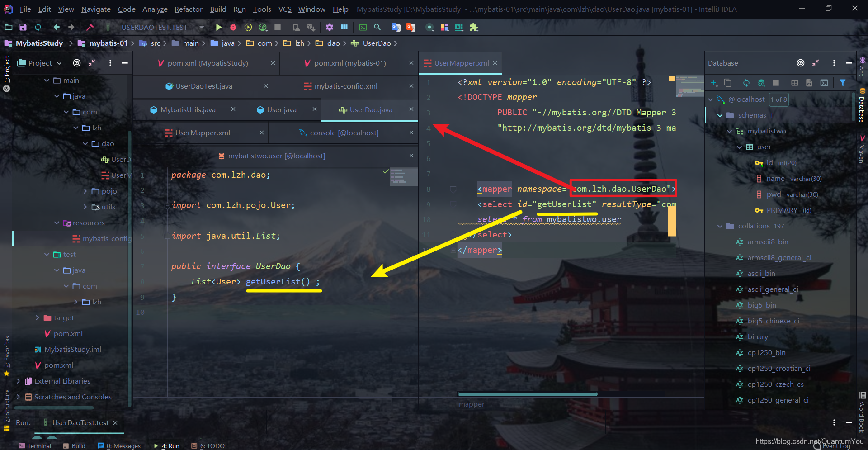Hide the Database tool window

point(849,63)
